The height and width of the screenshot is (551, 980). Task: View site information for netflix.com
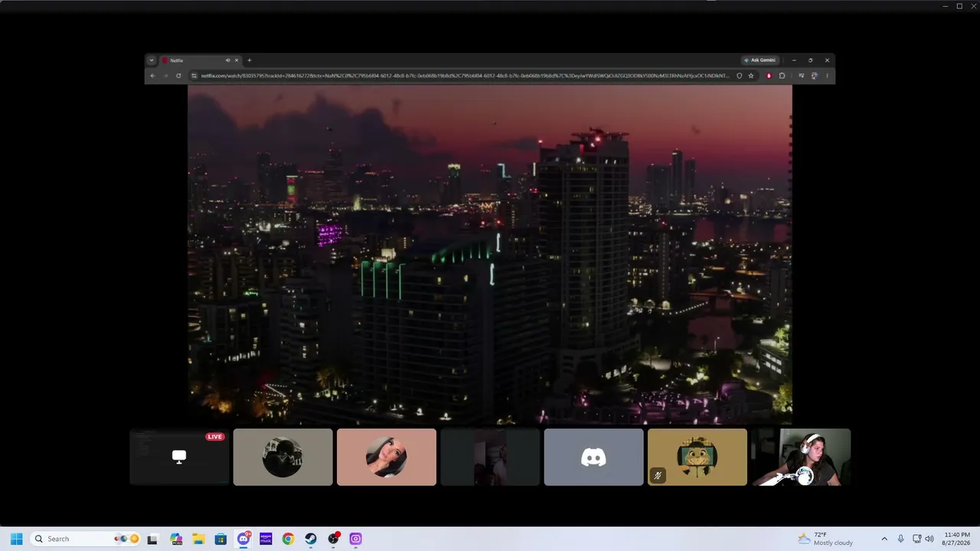coord(194,76)
